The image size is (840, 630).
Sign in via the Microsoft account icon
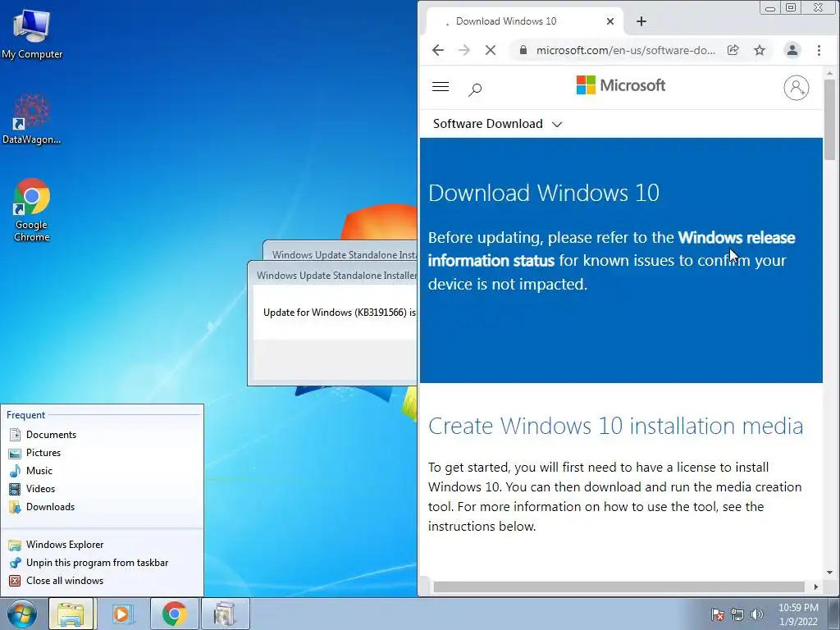click(796, 88)
